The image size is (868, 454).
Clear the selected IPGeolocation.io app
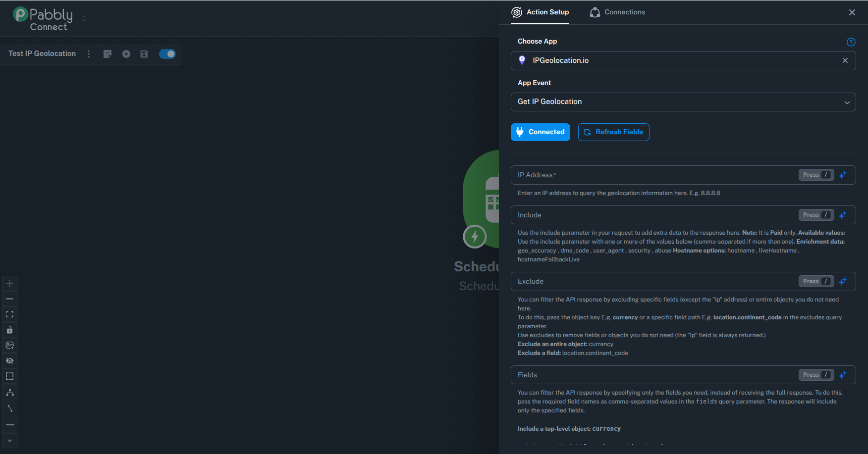[x=845, y=60]
